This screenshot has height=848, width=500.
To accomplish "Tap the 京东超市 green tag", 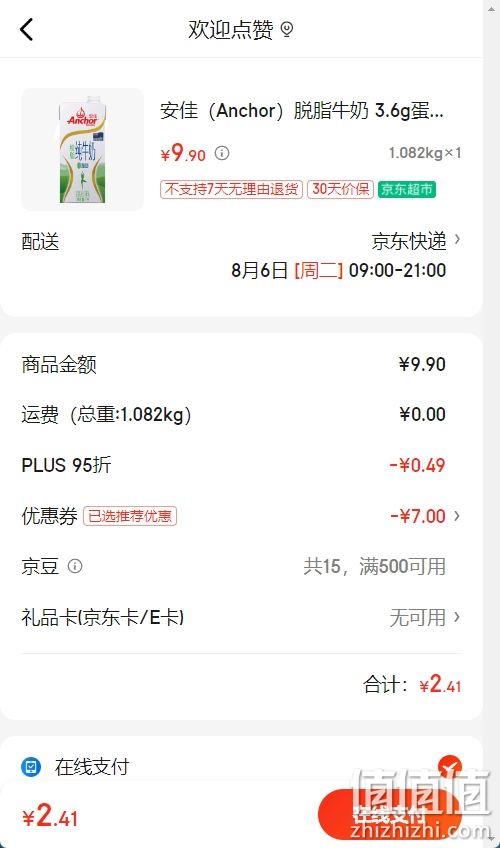I will tap(406, 189).
